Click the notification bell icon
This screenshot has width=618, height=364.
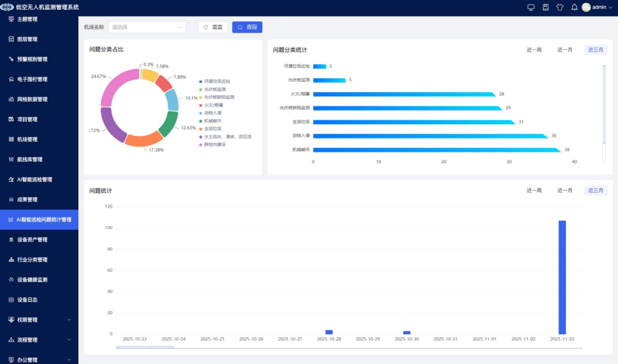pos(575,7)
